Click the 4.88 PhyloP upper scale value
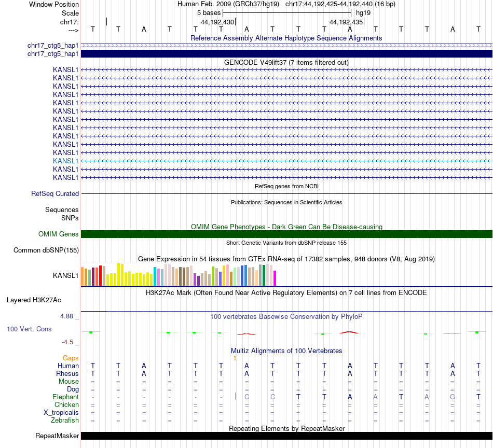This screenshot has height=448, width=493. [66, 316]
